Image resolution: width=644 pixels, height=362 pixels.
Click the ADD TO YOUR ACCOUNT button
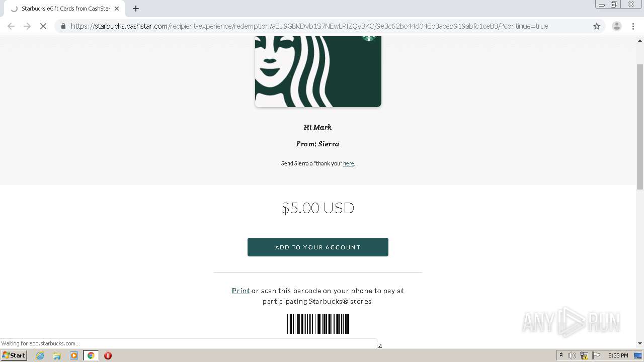(x=318, y=247)
